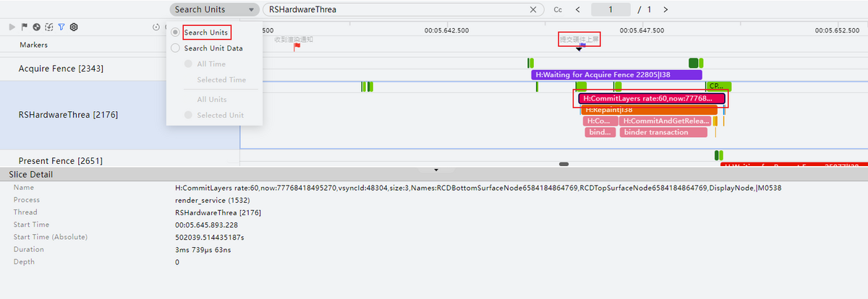Open the settings gear icon in toolbar
This screenshot has width=868, height=299.
pos(73,27)
